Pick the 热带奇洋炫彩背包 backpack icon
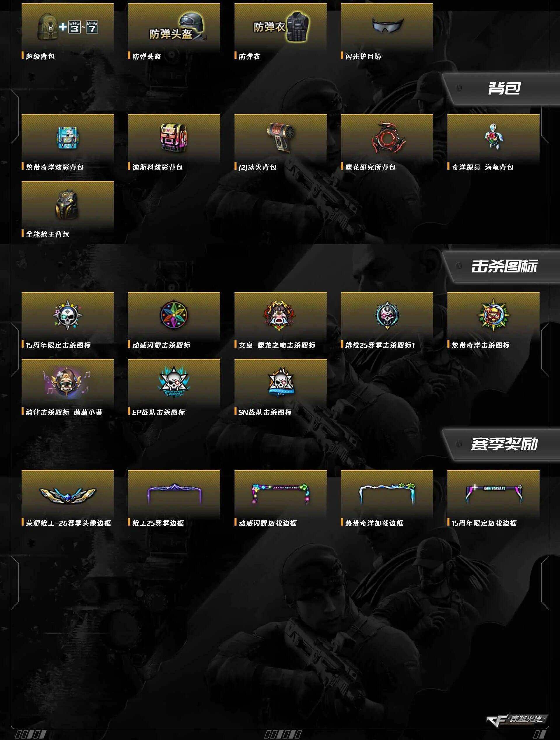The image size is (560, 740). [x=68, y=138]
